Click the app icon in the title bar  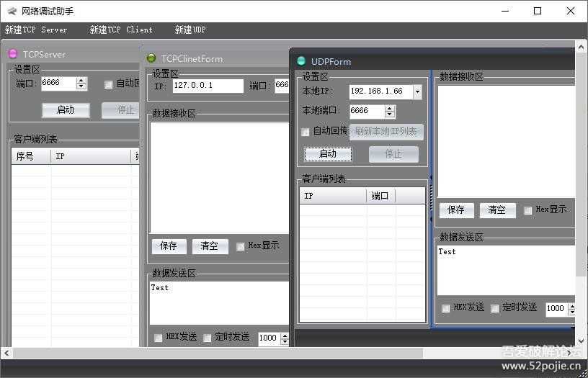[x=12, y=11]
